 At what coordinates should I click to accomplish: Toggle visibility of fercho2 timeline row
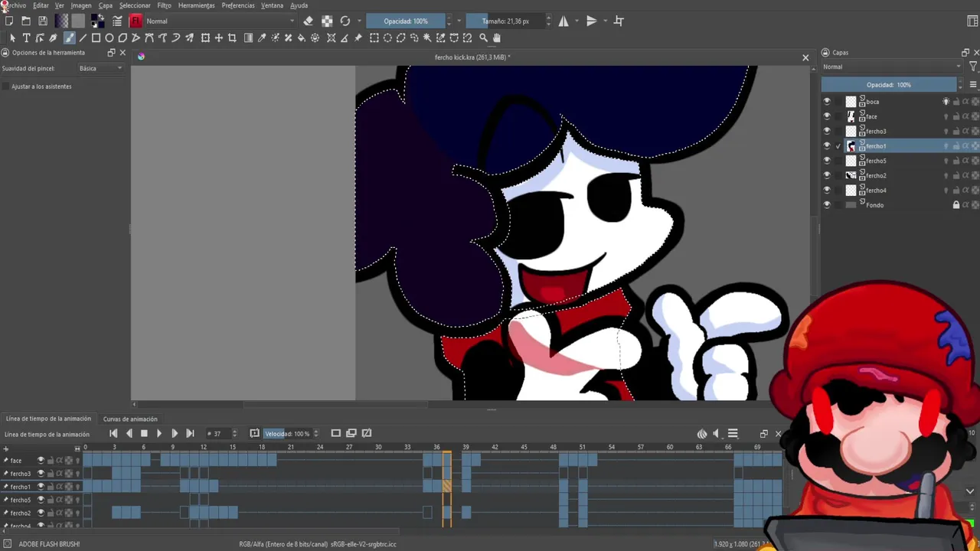[41, 513]
